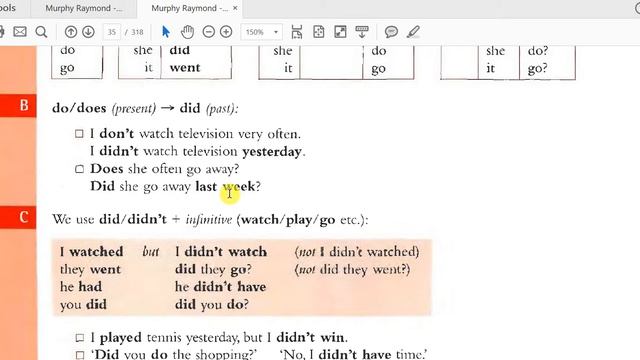Go to previous page with up arrow
This screenshot has width=640, height=360.
(x=71, y=31)
